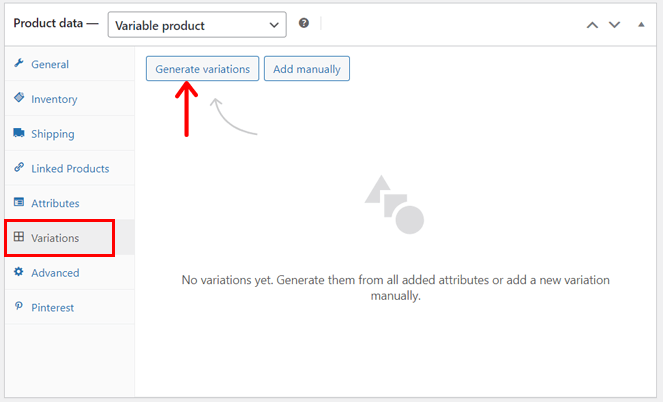Screen dimensions: 663x402
Task: Click the help question mark icon
Action: tap(304, 23)
